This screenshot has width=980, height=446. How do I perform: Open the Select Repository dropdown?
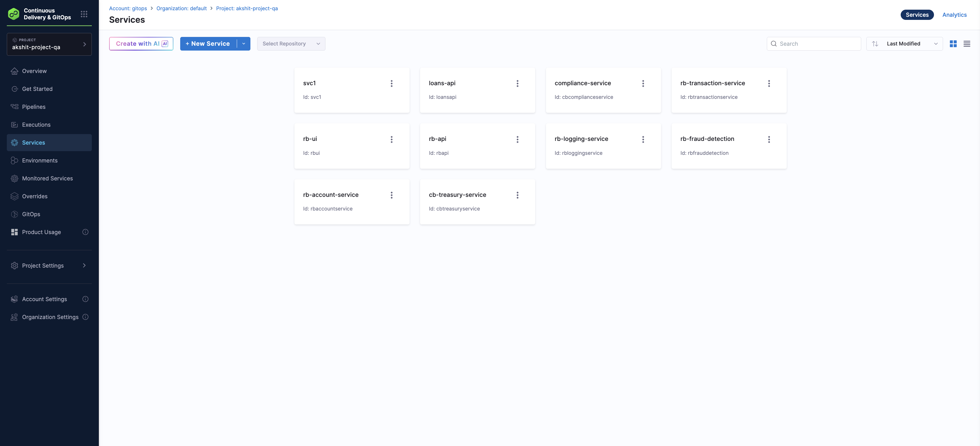pos(291,44)
